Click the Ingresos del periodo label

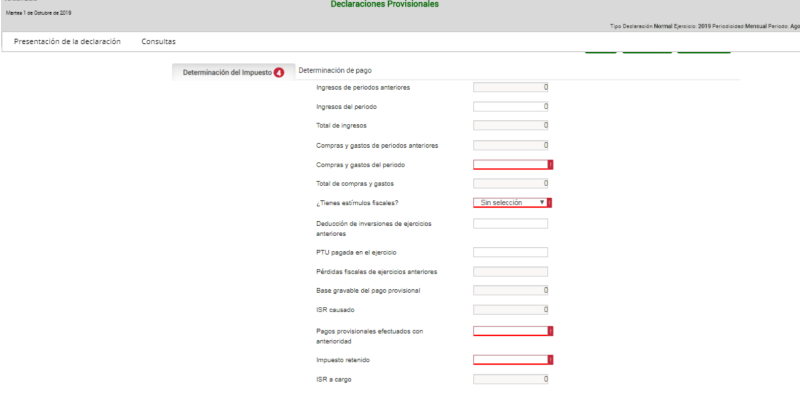coord(346,107)
